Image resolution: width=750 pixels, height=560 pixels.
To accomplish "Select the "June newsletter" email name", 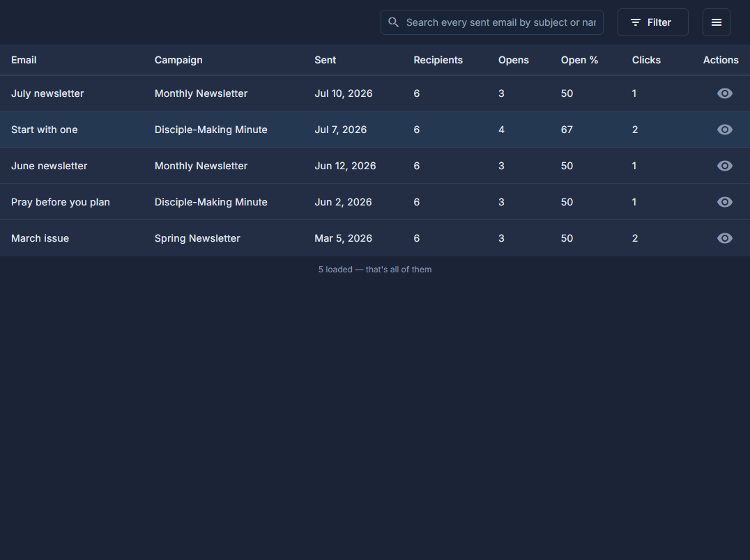I will tap(49, 166).
